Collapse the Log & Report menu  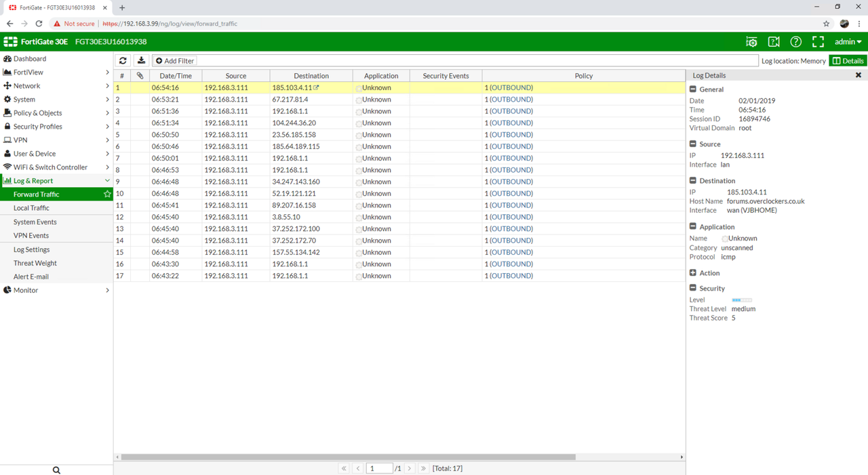(56, 181)
